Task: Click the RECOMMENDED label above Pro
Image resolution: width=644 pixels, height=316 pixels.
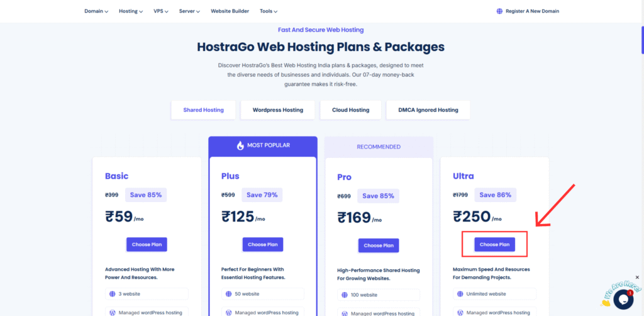Action: [x=379, y=147]
